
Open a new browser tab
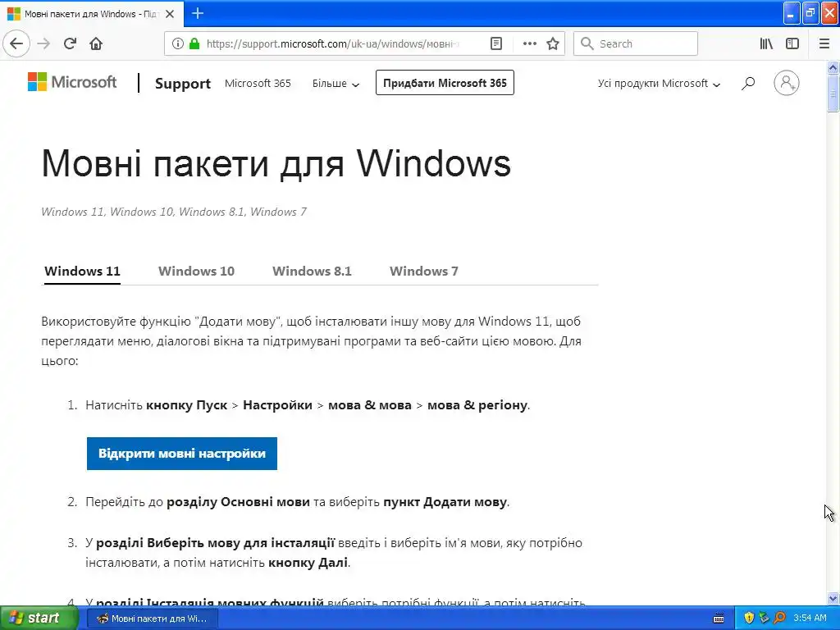click(x=198, y=13)
